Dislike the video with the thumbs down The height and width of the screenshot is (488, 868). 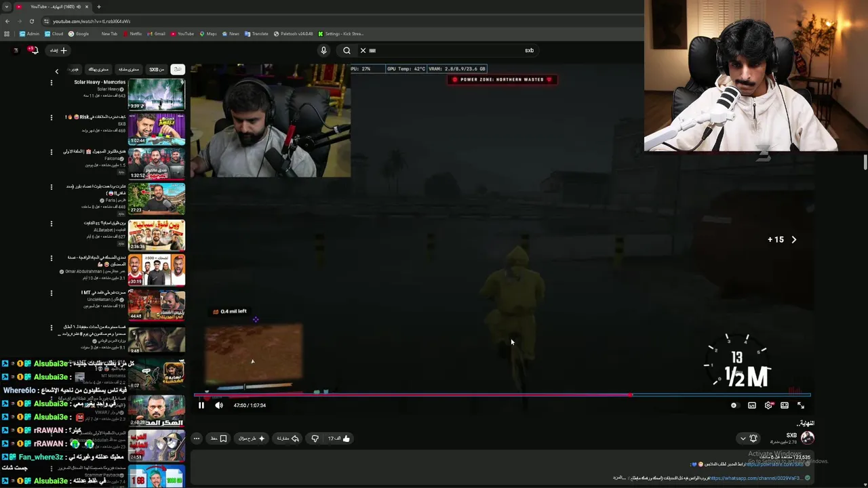pyautogui.click(x=315, y=439)
